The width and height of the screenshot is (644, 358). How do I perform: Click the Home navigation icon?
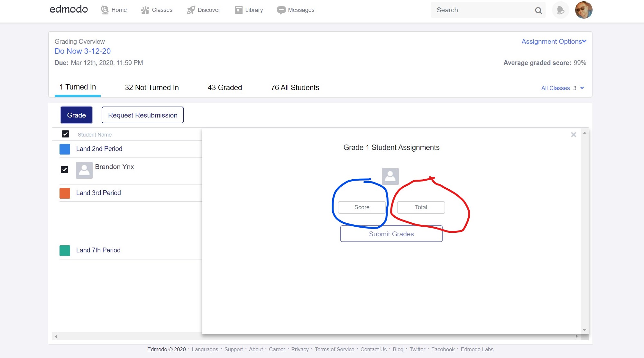tap(105, 10)
